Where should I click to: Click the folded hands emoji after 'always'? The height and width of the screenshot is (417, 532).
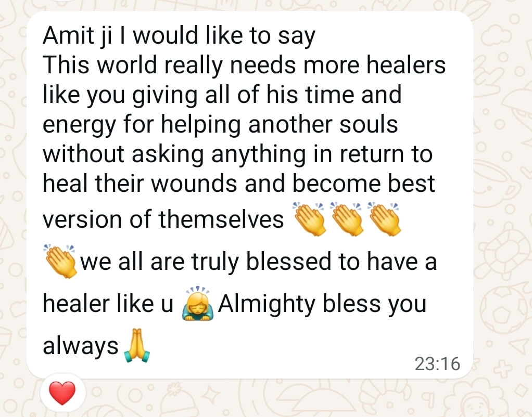tap(137, 345)
